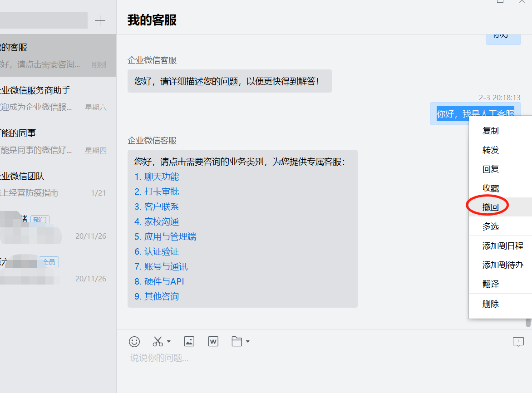Open the blurred contact tagged 全员
This screenshot has height=393, width=532.
[58, 270]
